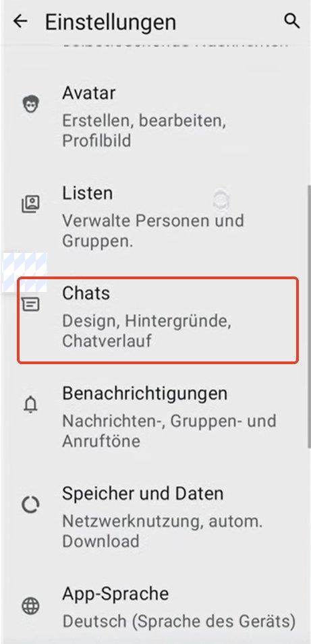The image size is (311, 644).
Task: Click 'Verwalte Personen und Gruppen.' description
Action: click(x=153, y=231)
